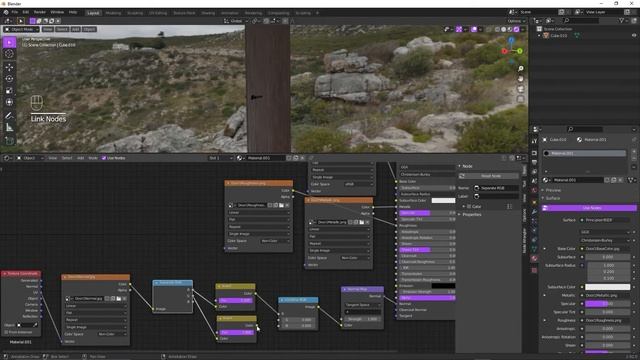Click the folder icon on Door2Roughness node

coord(281,205)
